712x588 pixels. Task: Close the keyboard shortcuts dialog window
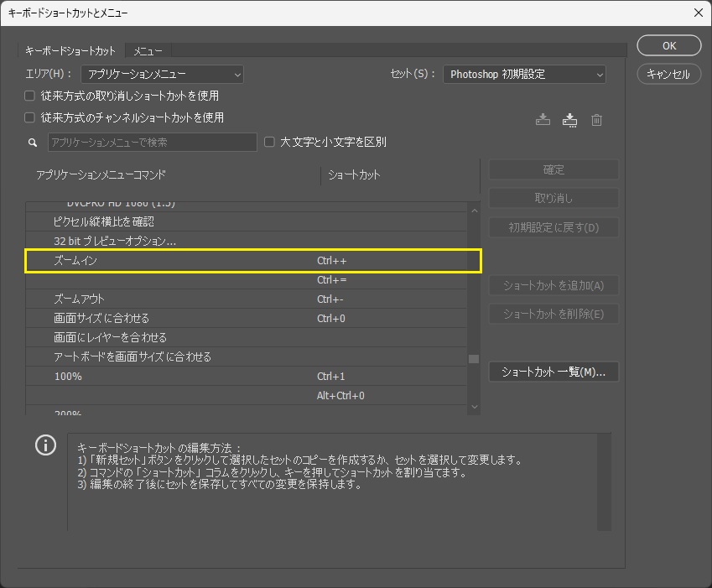pos(698,13)
